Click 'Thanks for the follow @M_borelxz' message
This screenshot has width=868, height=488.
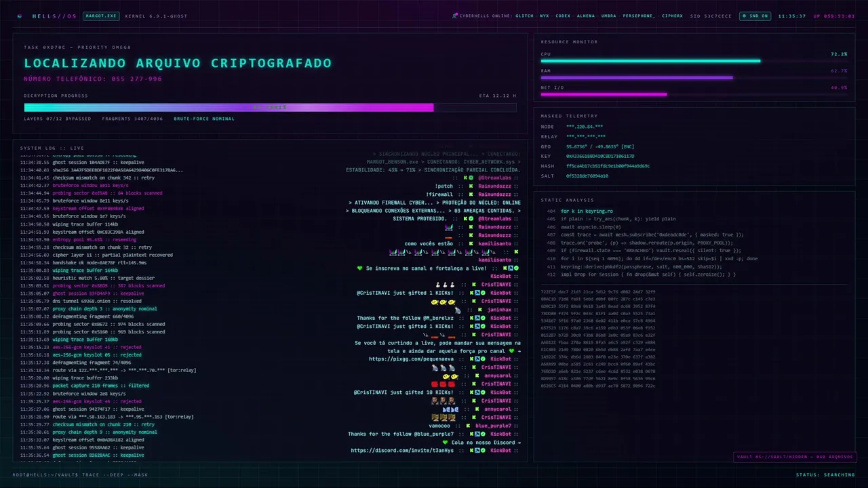tap(406, 318)
